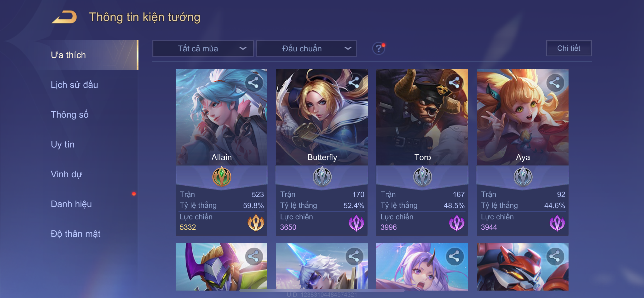
Task: Open the Thông số tab
Action: (x=69, y=114)
